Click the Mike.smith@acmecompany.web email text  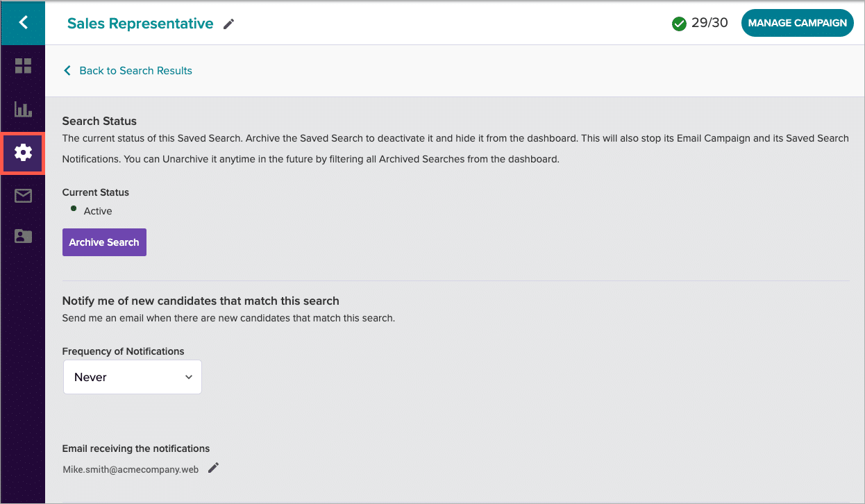pyautogui.click(x=131, y=469)
